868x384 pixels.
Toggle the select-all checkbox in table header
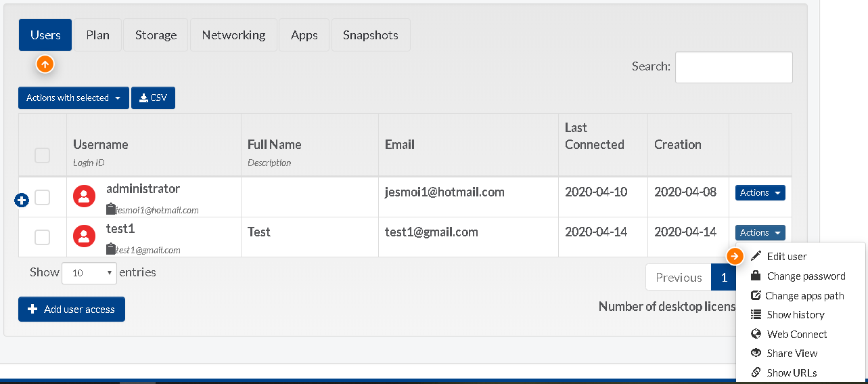(42, 155)
